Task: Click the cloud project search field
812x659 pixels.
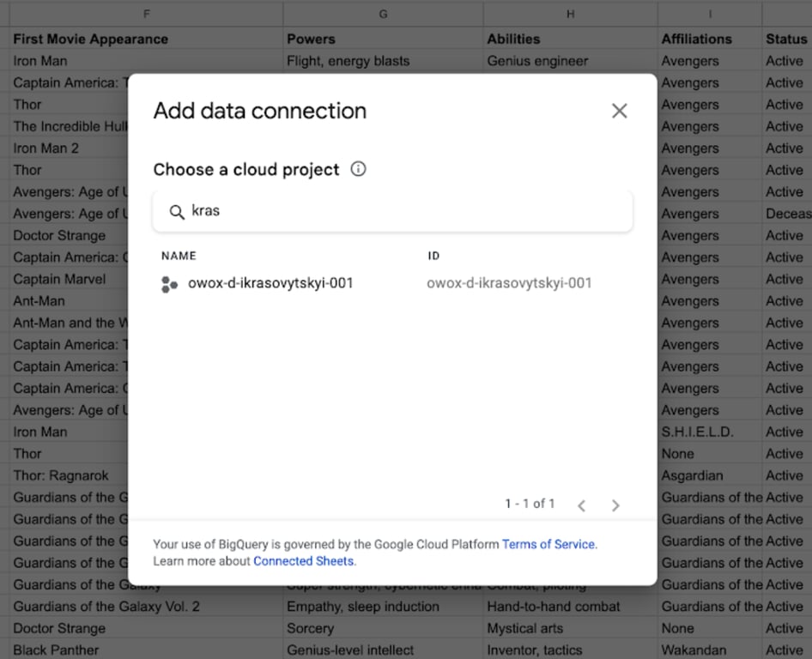Action: [x=392, y=211]
